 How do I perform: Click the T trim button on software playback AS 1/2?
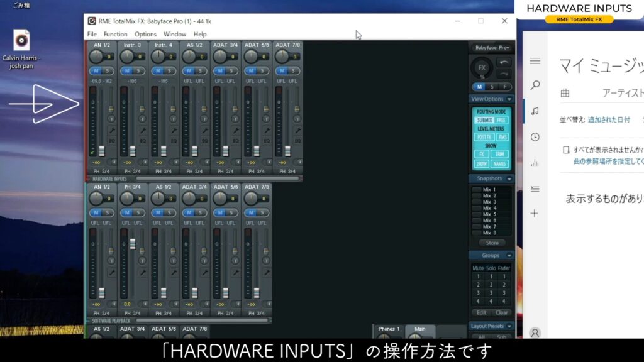point(173,261)
